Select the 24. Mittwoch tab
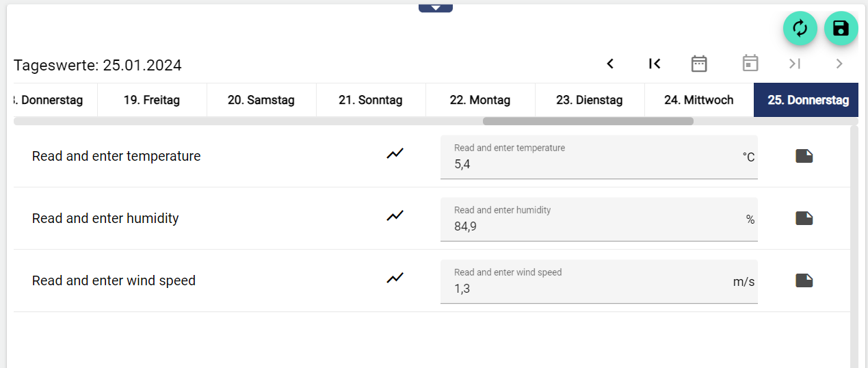 (x=698, y=100)
